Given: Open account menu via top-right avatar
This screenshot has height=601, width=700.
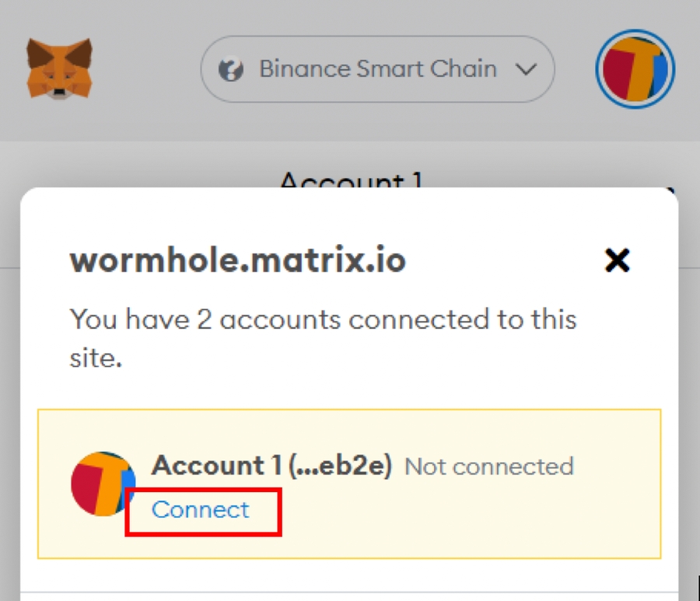Looking at the screenshot, I should 635,69.
